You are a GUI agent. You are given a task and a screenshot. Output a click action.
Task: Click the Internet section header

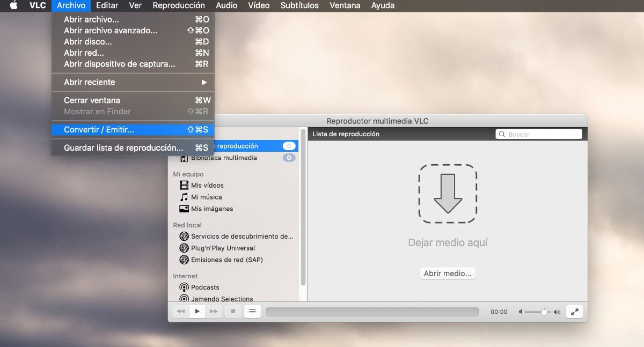(x=185, y=276)
